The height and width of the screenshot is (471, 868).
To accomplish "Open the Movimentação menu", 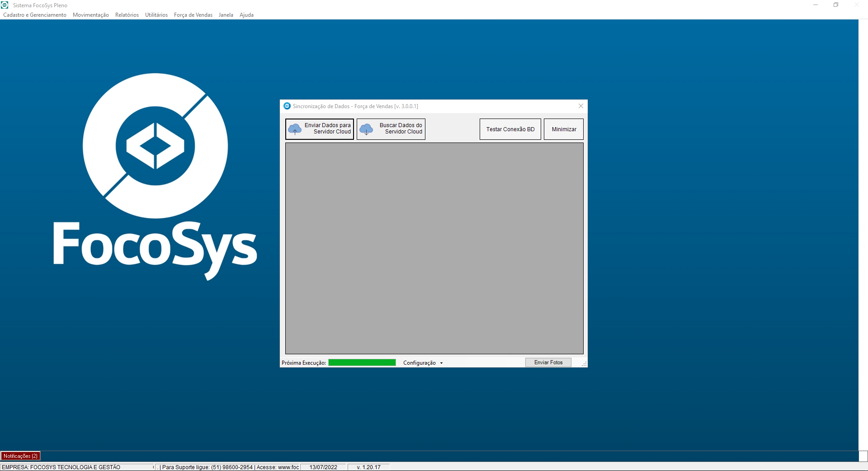I will [x=91, y=15].
